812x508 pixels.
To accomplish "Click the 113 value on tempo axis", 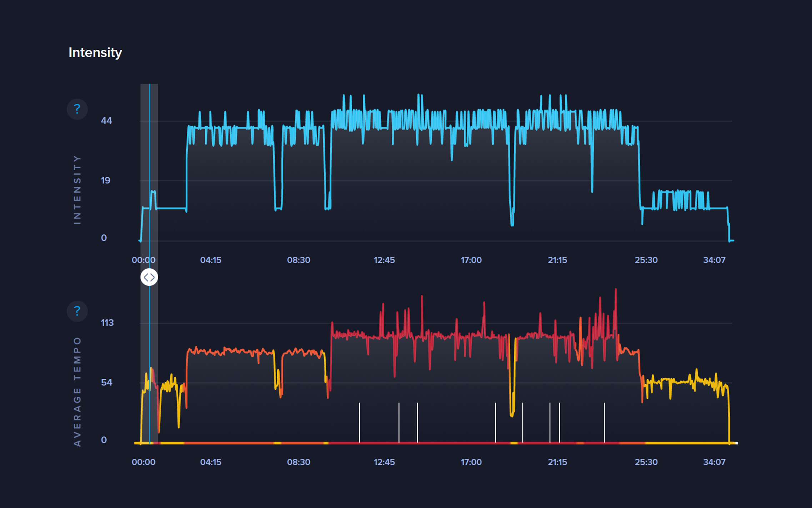I will tap(107, 323).
